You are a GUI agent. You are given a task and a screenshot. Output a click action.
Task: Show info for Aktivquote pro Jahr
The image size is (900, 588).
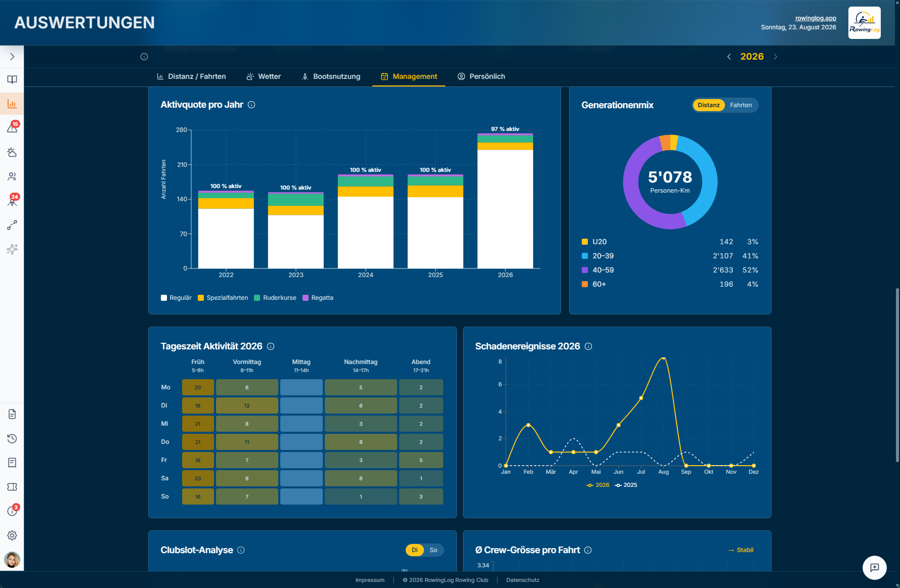251,105
